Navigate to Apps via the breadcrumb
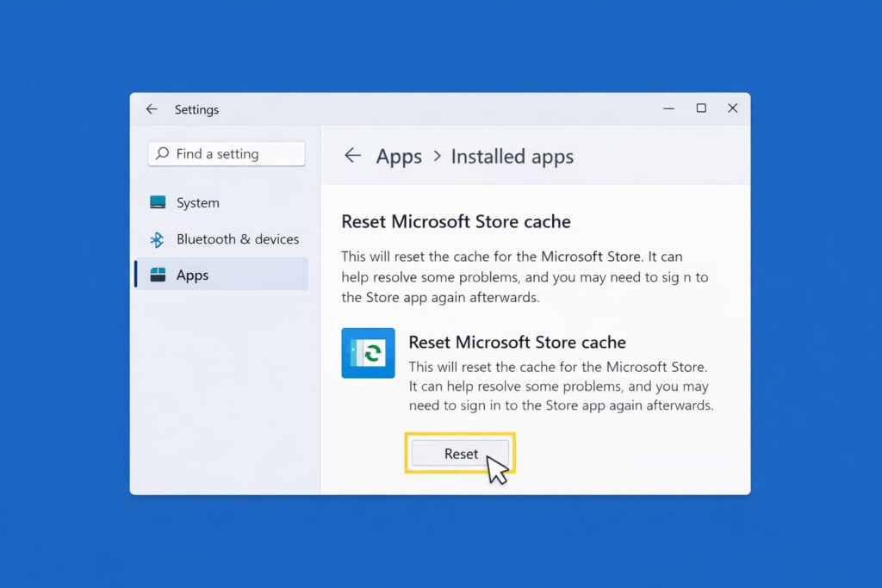The height and width of the screenshot is (588, 882). point(399,157)
